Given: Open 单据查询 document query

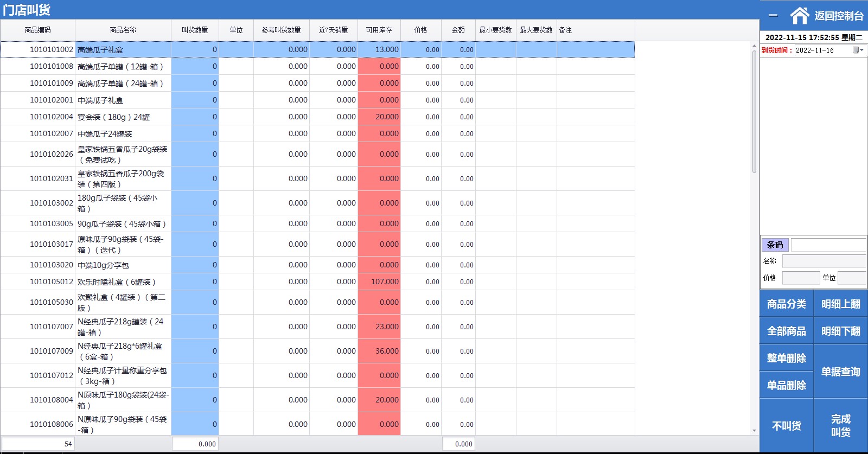Looking at the screenshot, I should [x=841, y=372].
